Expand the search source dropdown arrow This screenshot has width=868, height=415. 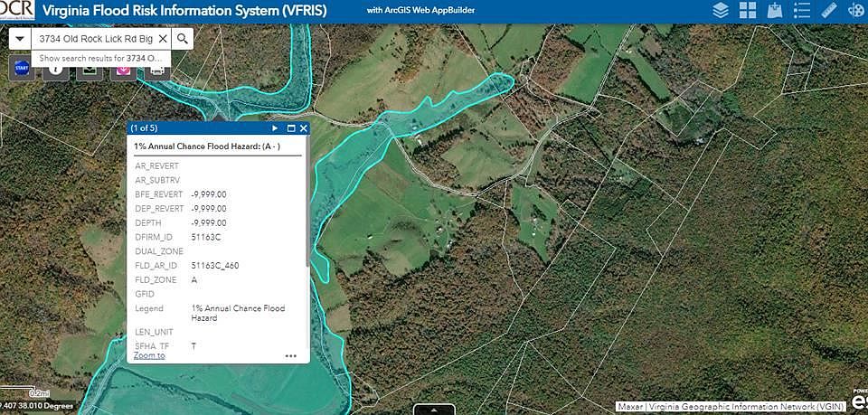click(20, 39)
